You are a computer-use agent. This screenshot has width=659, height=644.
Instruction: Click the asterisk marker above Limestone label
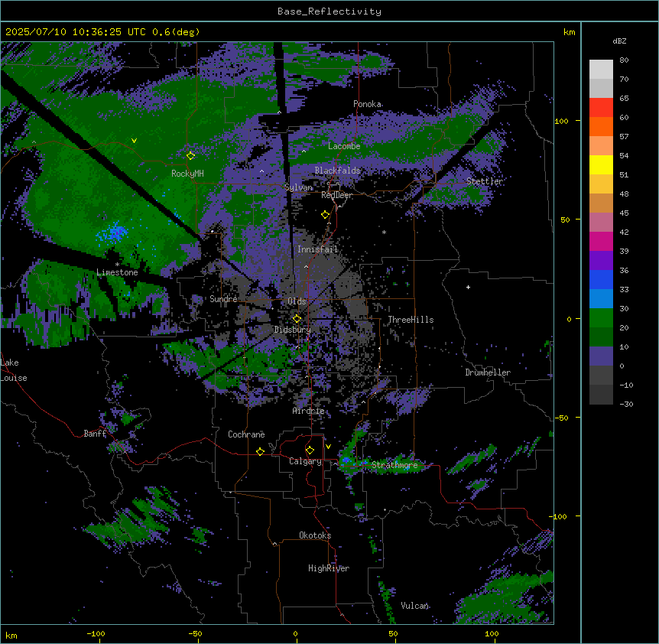click(x=117, y=265)
